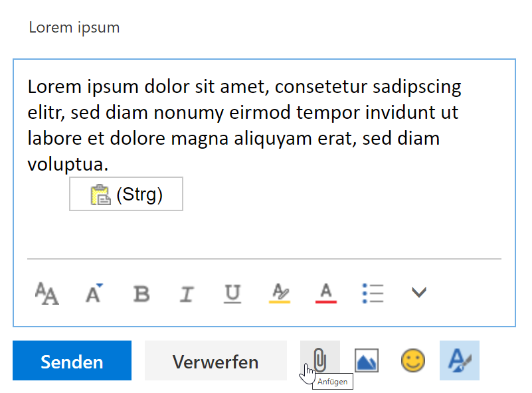Click the Senden button
This screenshot has width=532, height=393.
click(72, 360)
